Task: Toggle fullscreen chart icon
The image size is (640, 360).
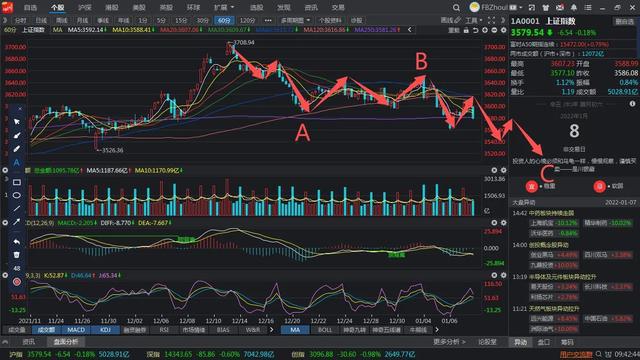Action: coord(491,20)
